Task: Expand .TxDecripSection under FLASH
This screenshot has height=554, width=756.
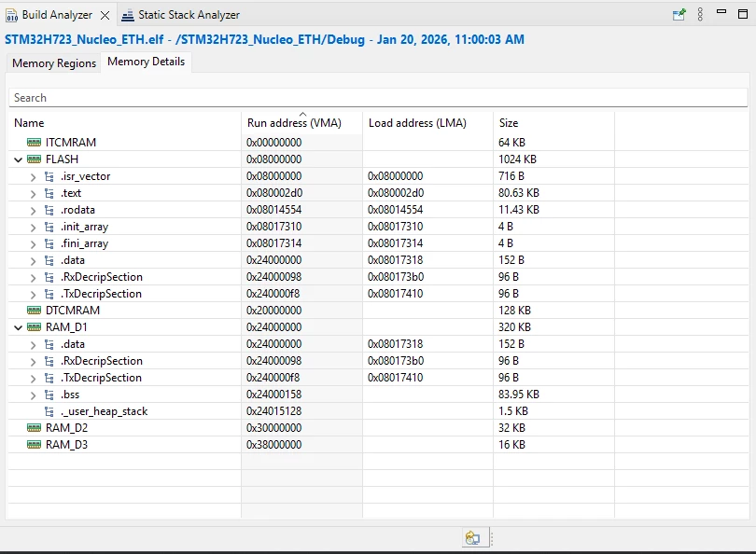Action: (x=33, y=295)
